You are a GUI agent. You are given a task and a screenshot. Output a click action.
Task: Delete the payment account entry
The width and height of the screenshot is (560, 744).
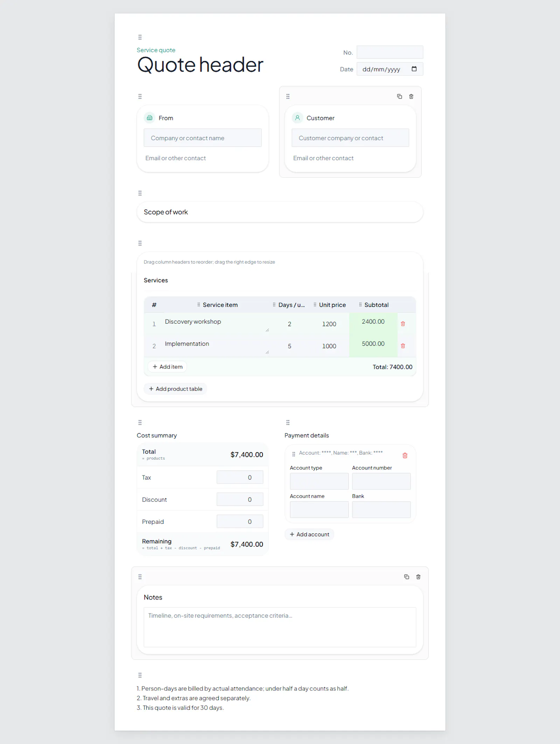405,455
